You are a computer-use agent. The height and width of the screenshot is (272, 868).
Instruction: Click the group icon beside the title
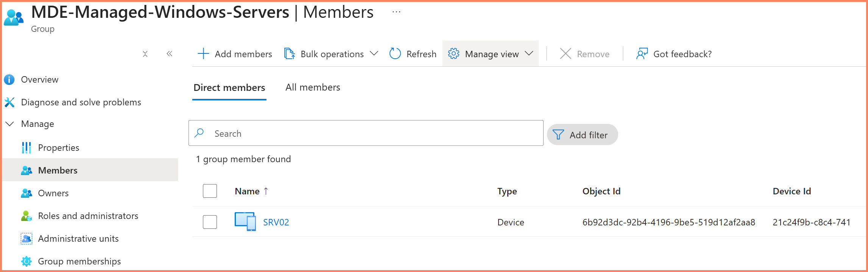(x=14, y=17)
